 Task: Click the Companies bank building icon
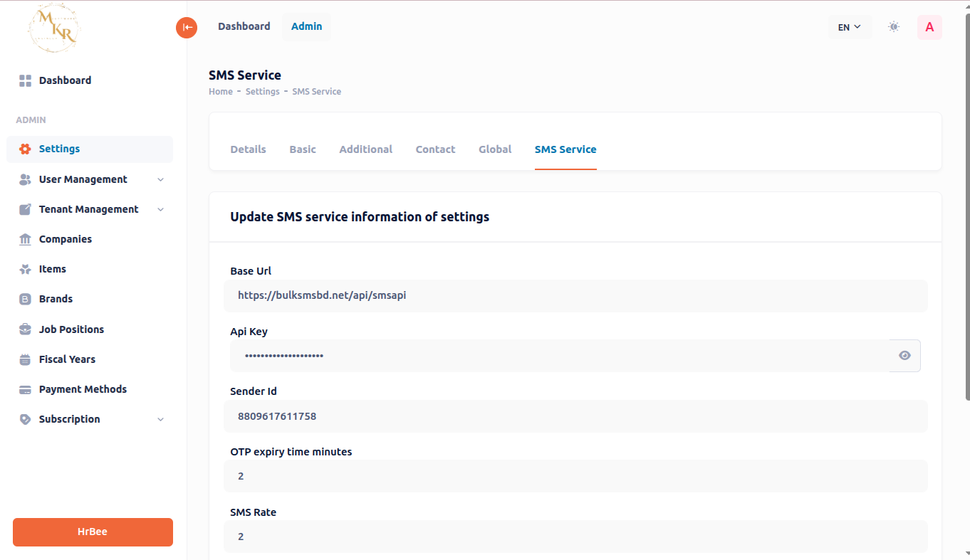point(26,239)
